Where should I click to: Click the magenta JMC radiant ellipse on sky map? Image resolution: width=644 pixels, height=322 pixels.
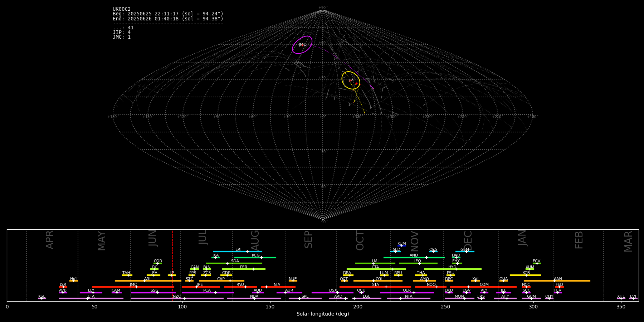(x=302, y=45)
